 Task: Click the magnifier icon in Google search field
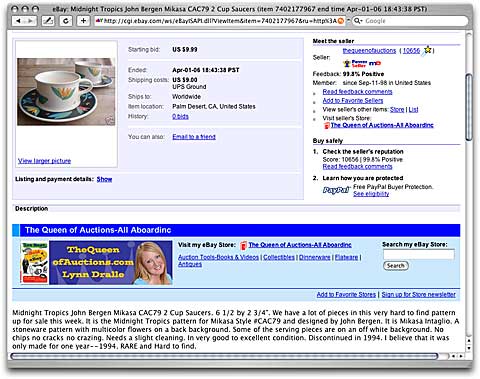point(357,21)
